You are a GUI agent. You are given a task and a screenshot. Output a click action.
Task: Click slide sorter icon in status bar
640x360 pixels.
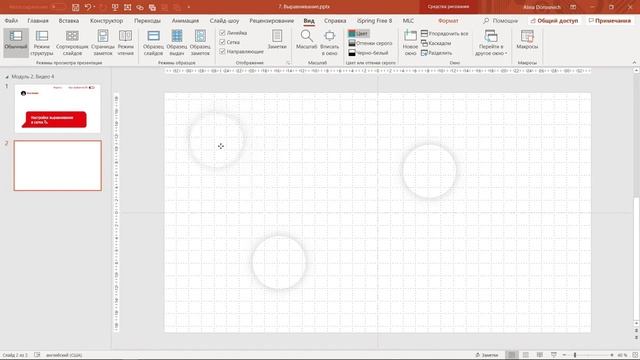pos(526,355)
